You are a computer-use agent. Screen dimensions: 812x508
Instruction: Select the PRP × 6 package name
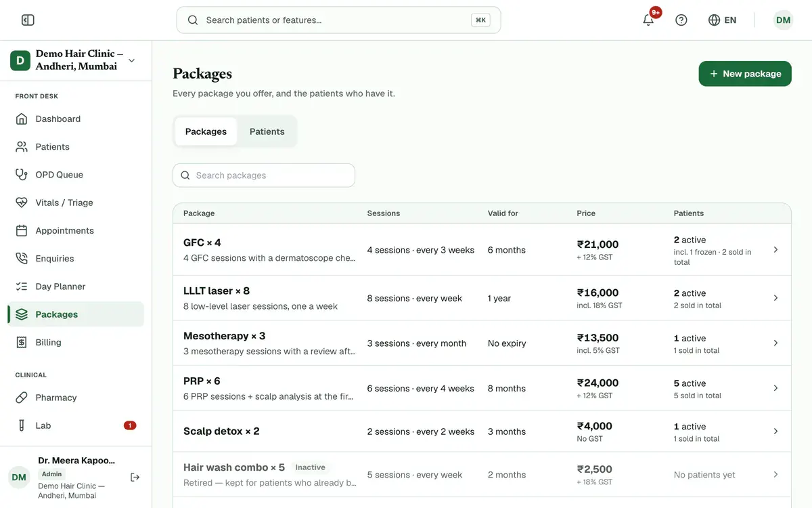pos(202,381)
